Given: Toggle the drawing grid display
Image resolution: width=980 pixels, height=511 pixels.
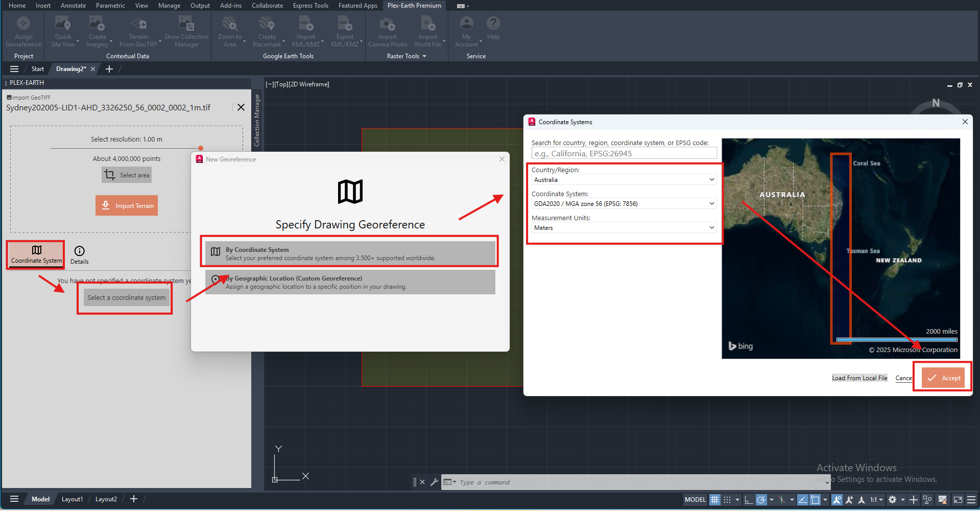Looking at the screenshot, I should click(715, 500).
